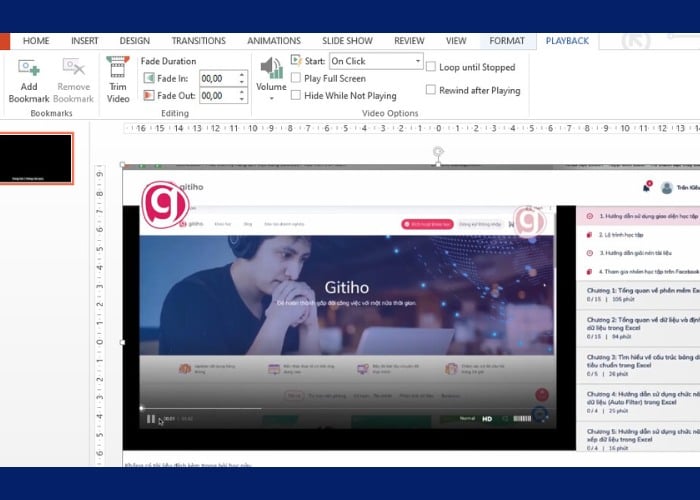The image size is (700, 500).
Task: Open the REVIEW tab
Action: pyautogui.click(x=409, y=41)
